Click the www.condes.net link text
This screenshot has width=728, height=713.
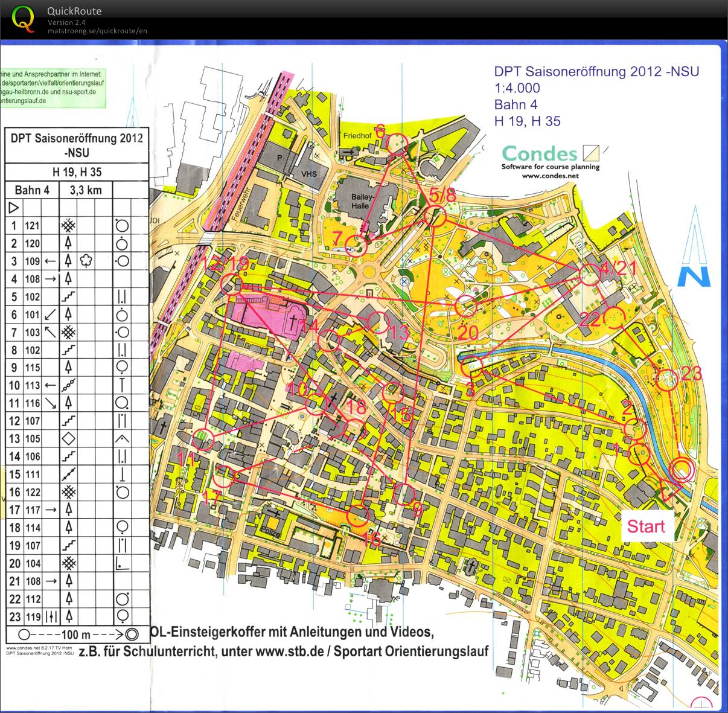pyautogui.click(x=550, y=176)
